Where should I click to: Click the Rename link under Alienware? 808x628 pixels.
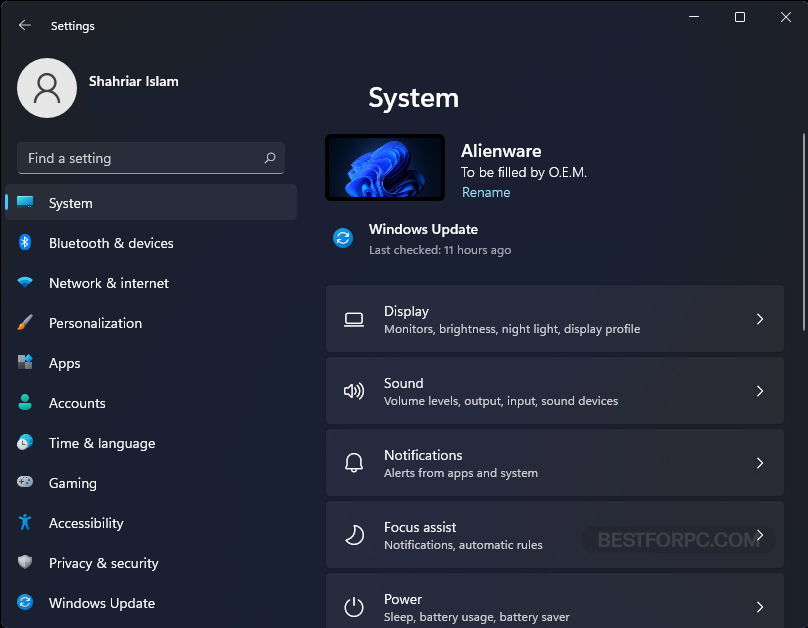point(486,192)
